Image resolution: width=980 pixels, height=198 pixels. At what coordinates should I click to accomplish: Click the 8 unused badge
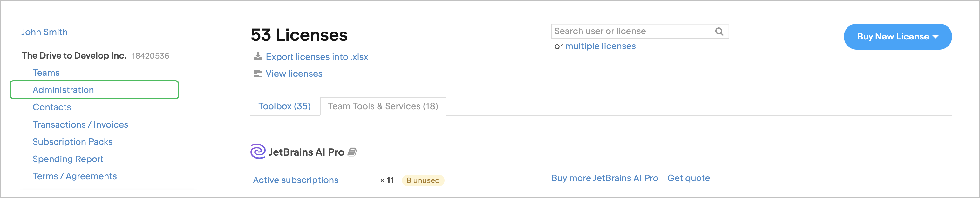pyautogui.click(x=423, y=180)
